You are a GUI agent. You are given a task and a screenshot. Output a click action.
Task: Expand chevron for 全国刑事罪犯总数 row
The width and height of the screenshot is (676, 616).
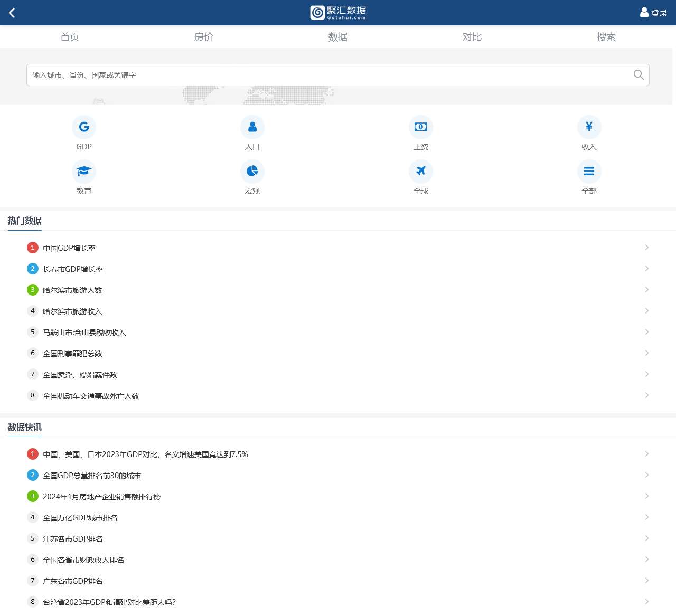coord(646,353)
